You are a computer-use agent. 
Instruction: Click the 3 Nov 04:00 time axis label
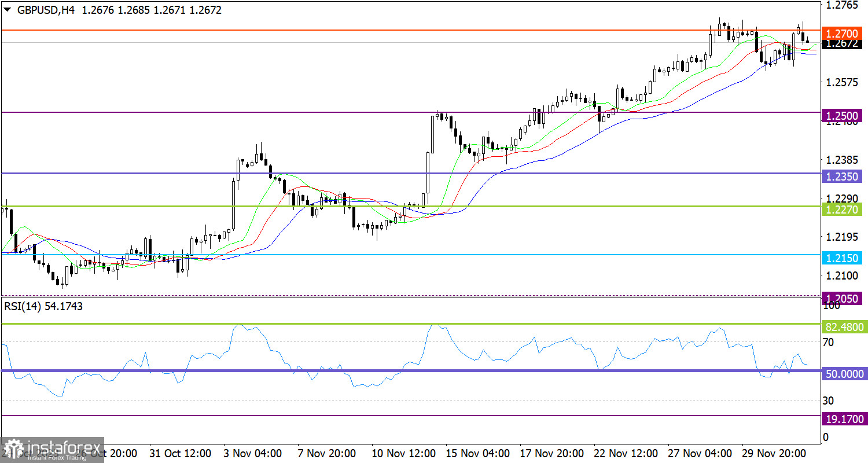(253, 453)
